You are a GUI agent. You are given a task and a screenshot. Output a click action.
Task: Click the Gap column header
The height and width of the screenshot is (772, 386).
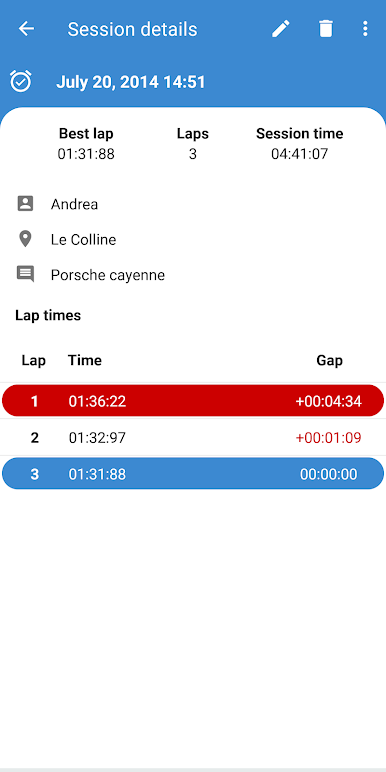(x=329, y=360)
